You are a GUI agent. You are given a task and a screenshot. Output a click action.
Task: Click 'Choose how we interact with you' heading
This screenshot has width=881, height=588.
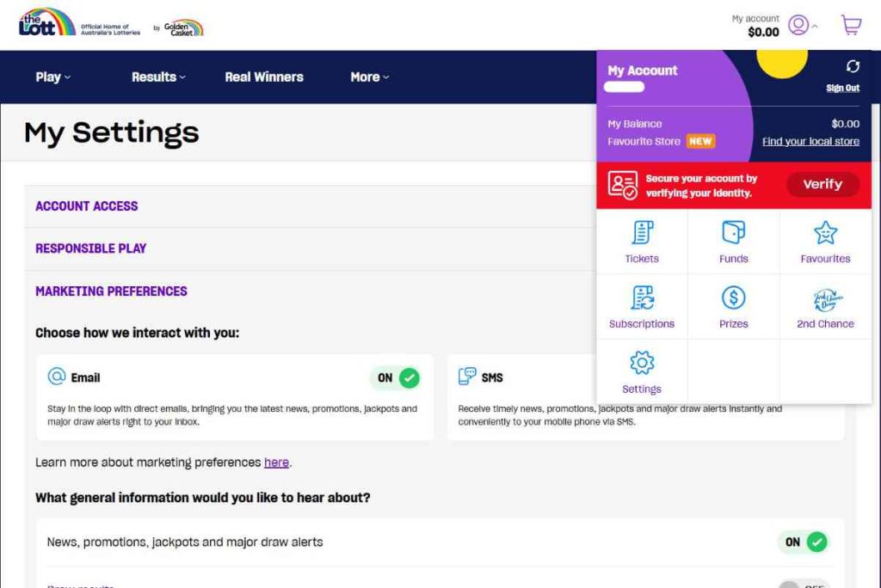pyautogui.click(x=137, y=333)
